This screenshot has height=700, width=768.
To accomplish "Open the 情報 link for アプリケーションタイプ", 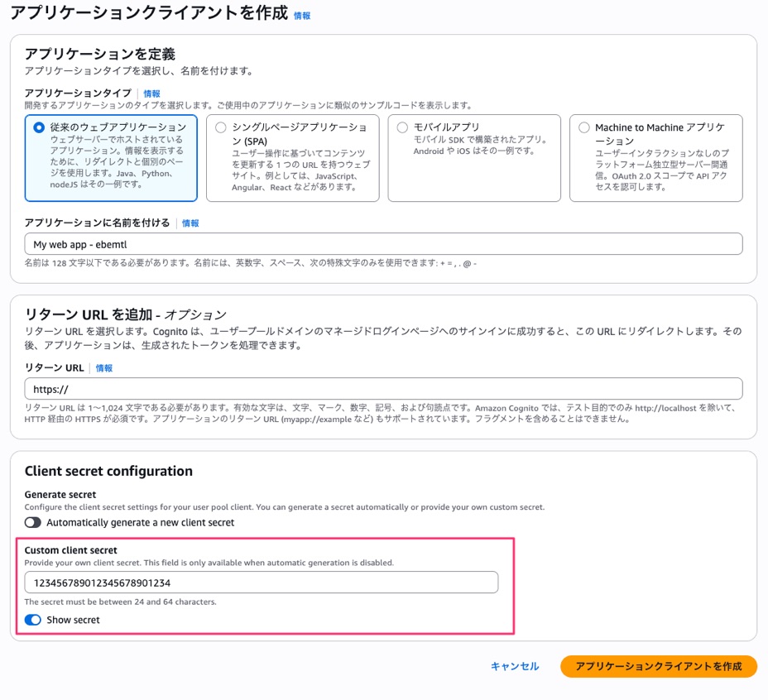I will [x=152, y=93].
